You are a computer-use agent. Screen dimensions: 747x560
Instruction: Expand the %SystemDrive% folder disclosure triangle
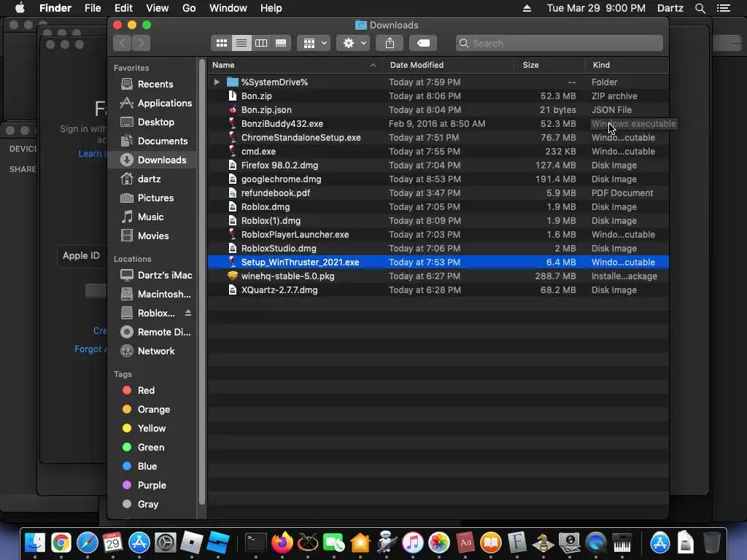(217, 82)
